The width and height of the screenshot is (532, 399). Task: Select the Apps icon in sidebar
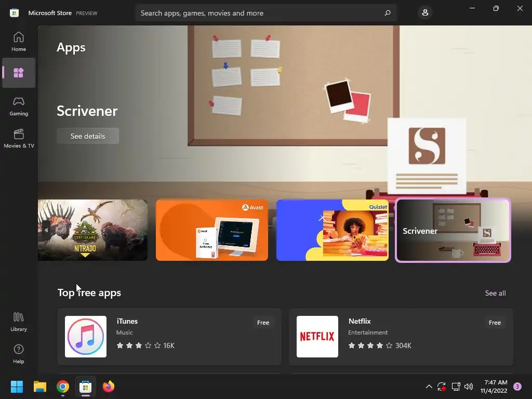tap(19, 73)
